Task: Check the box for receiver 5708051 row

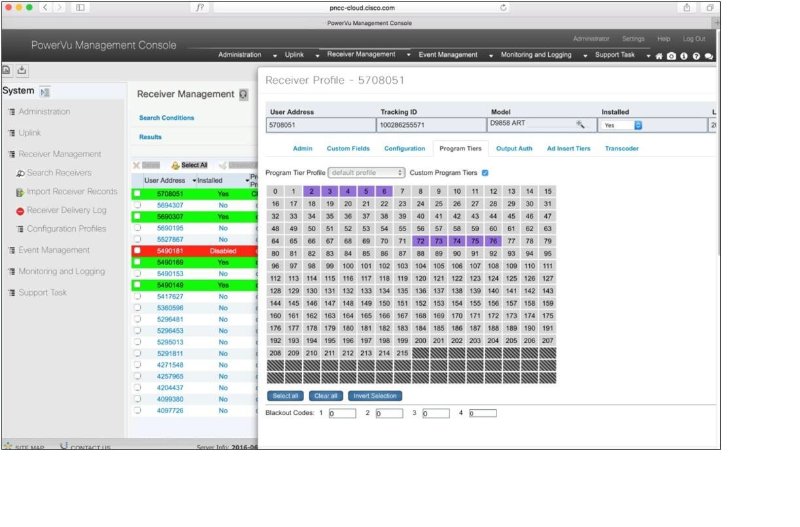Action: (x=137, y=193)
